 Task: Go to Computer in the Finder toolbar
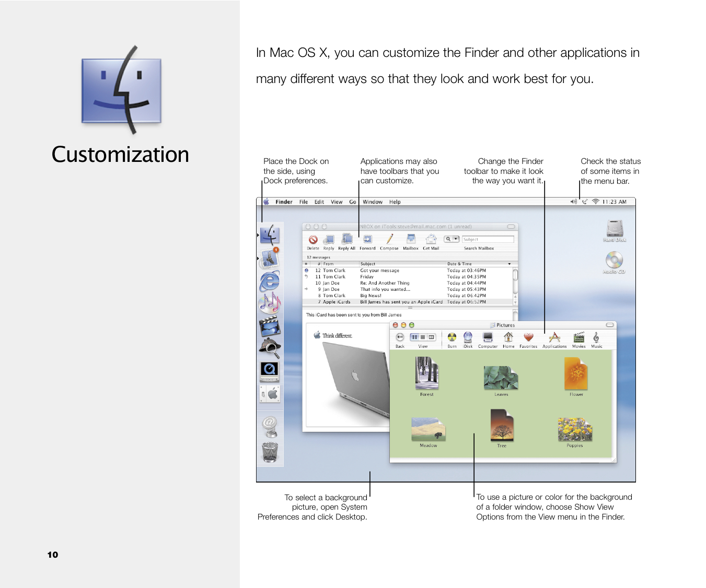coord(488,340)
